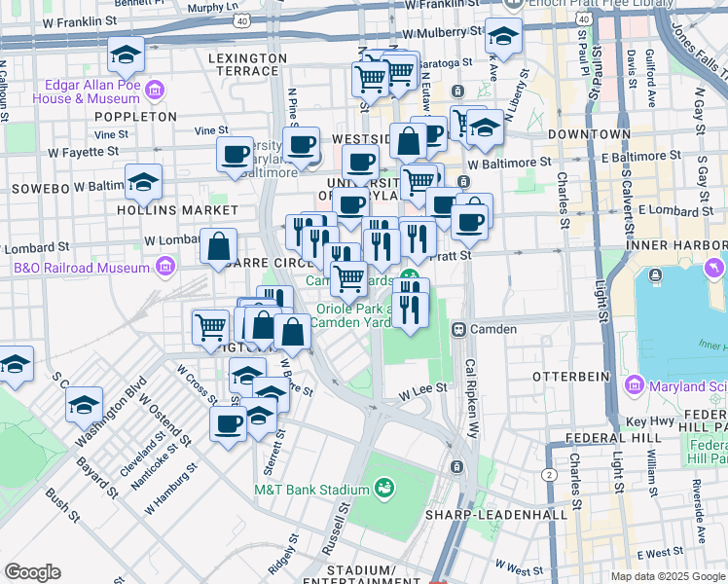The width and height of the screenshot is (728, 584).
Task: Click the school marker between Sowebo and Hollins Market
Action: pyautogui.click(x=143, y=182)
